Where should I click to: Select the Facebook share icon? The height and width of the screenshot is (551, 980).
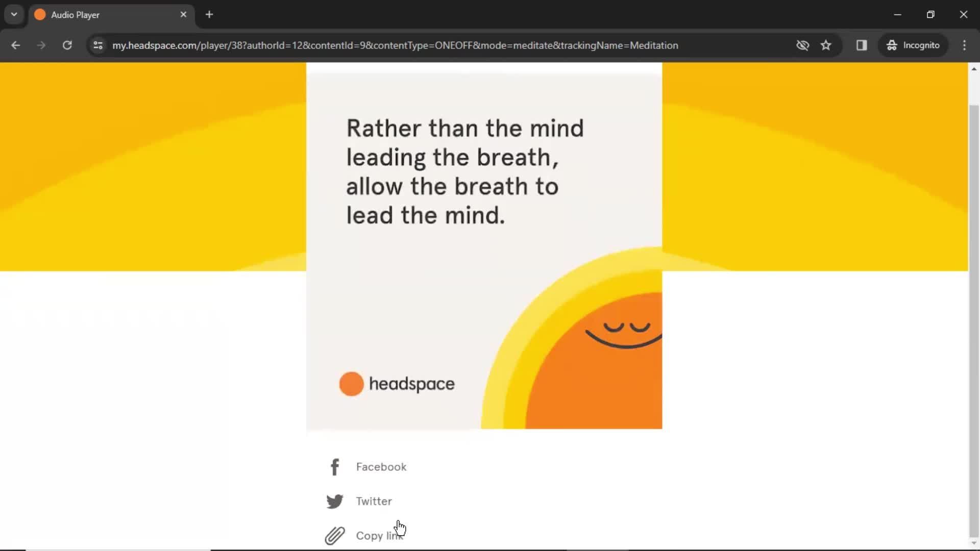coord(334,466)
